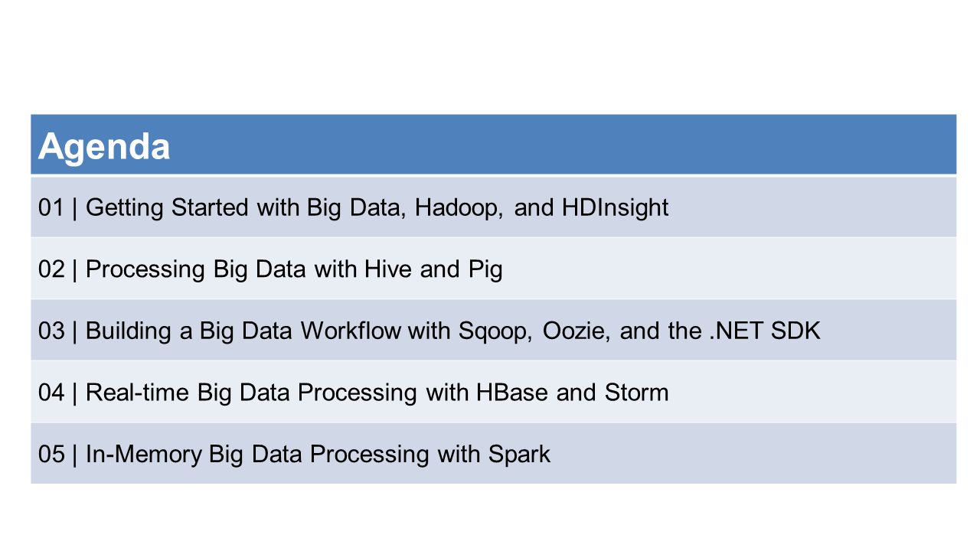
Task: Select the Agenda title text
Action: pos(104,146)
